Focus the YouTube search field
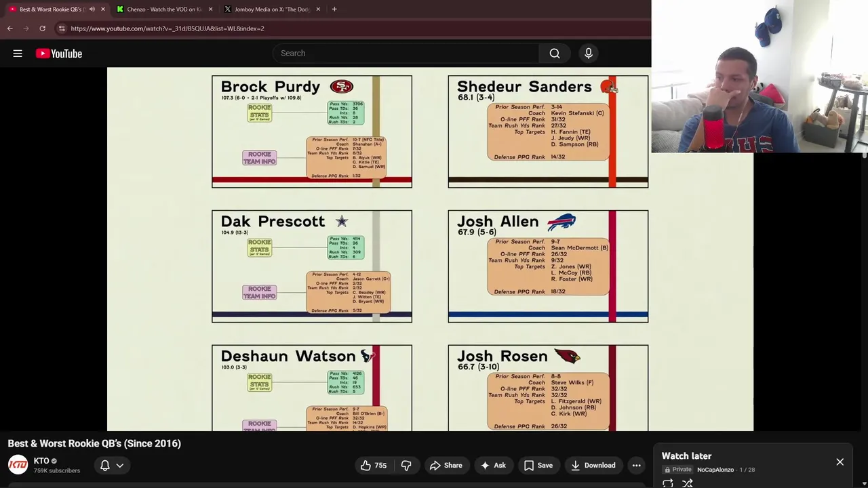 pyautogui.click(x=406, y=54)
